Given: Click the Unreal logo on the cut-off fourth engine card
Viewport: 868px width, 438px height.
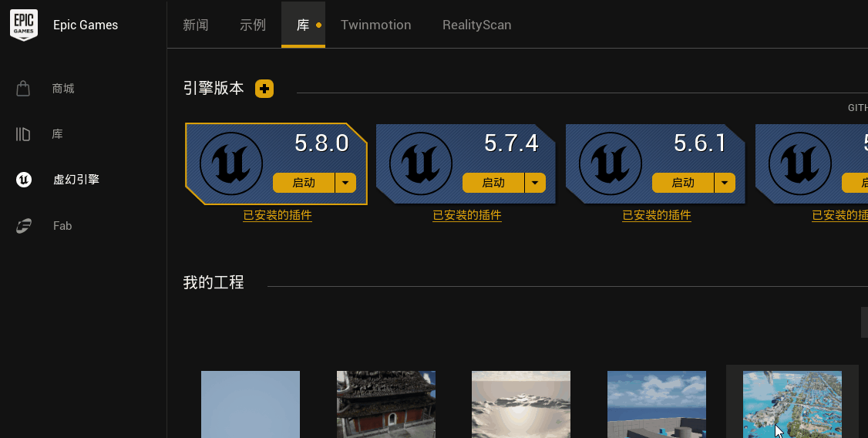Looking at the screenshot, I should (x=800, y=163).
